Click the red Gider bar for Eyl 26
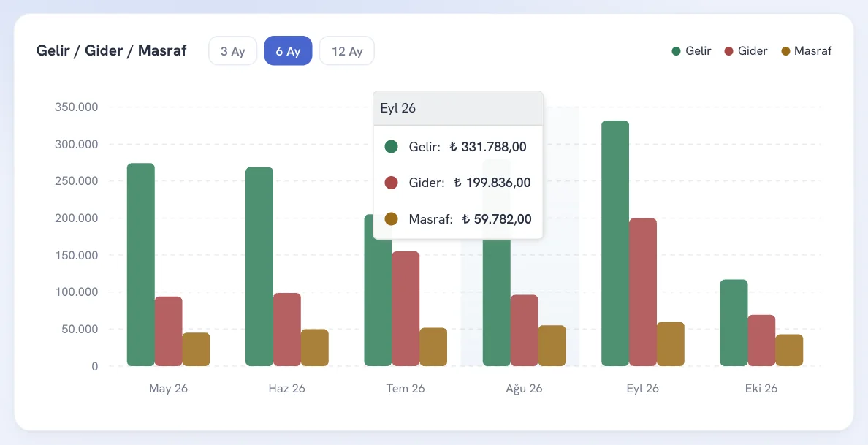The height and width of the screenshot is (445, 868). tap(643, 292)
